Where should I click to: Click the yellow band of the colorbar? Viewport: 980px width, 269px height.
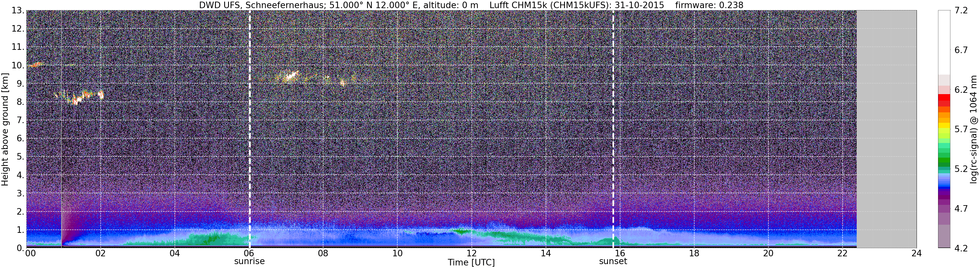click(x=944, y=126)
